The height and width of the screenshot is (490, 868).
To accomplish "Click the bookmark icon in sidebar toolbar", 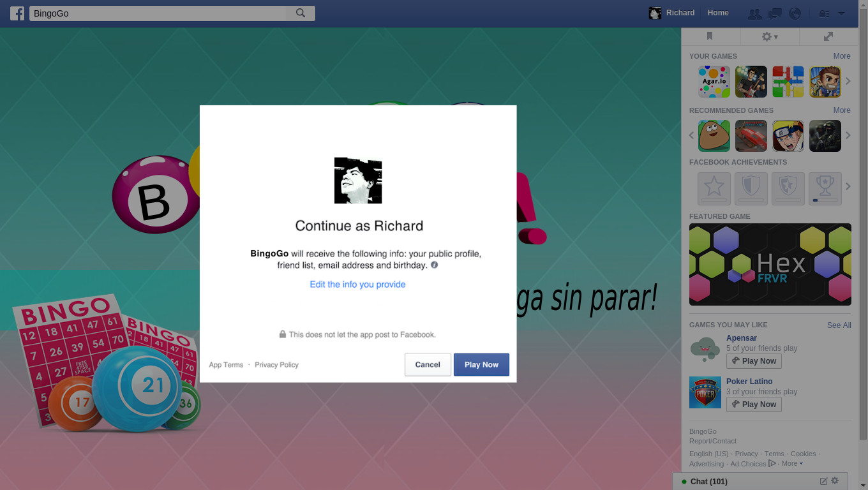I will pyautogui.click(x=709, y=36).
